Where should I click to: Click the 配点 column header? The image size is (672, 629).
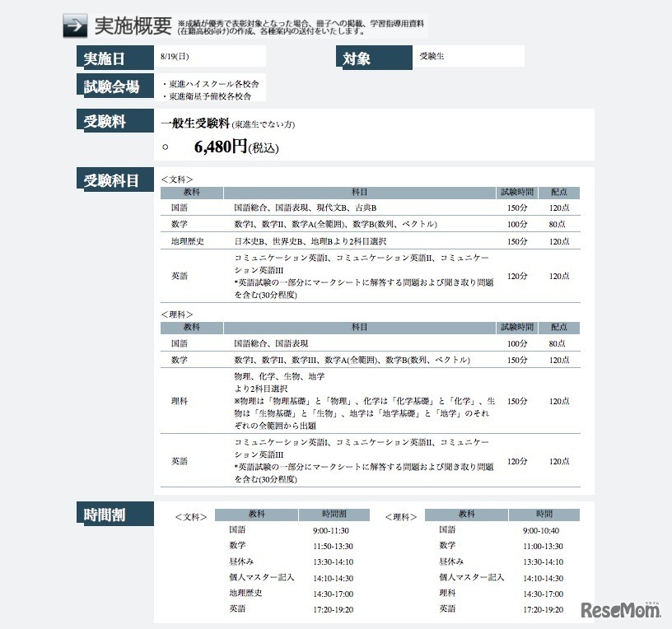click(558, 192)
